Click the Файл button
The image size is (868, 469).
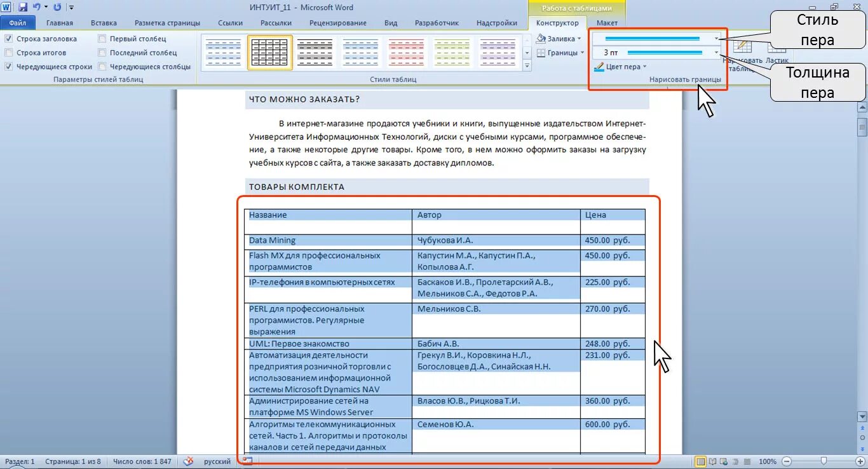(18, 22)
